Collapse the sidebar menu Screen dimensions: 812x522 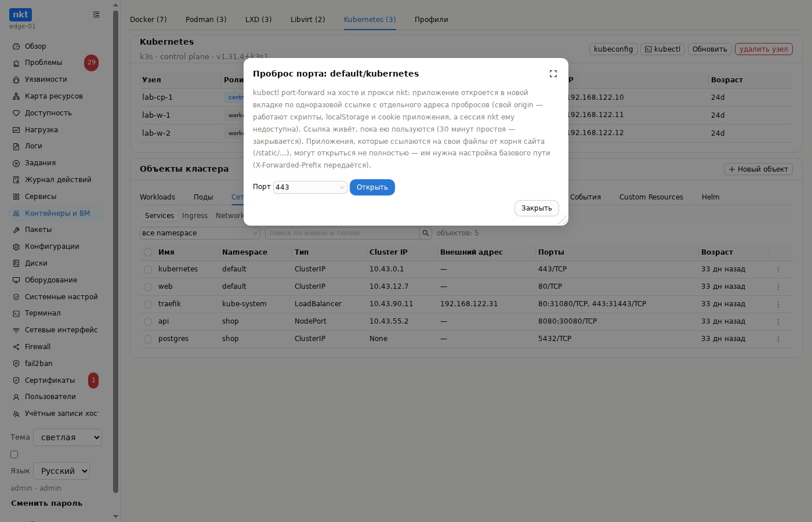(x=96, y=14)
